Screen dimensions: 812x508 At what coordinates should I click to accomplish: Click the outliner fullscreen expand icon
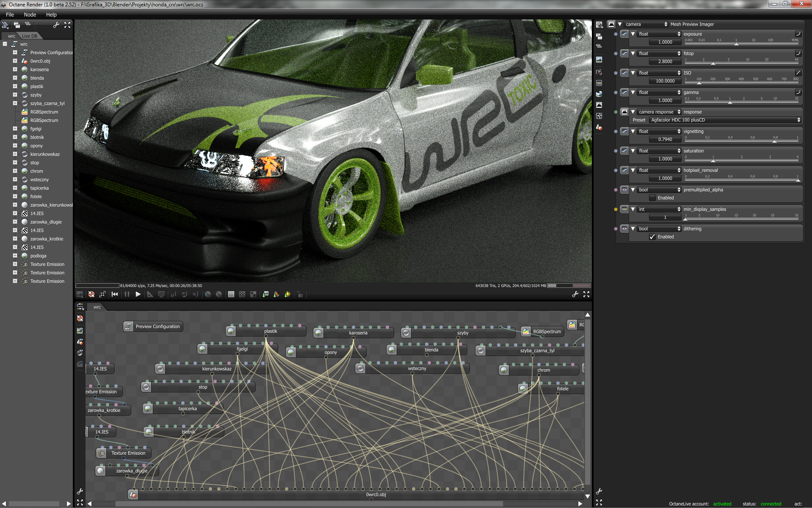coord(67,25)
